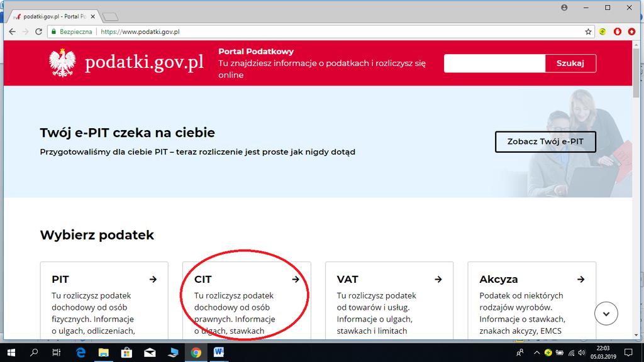Click the address bar URL text
Screen dimensions: 644x362
[140, 31]
